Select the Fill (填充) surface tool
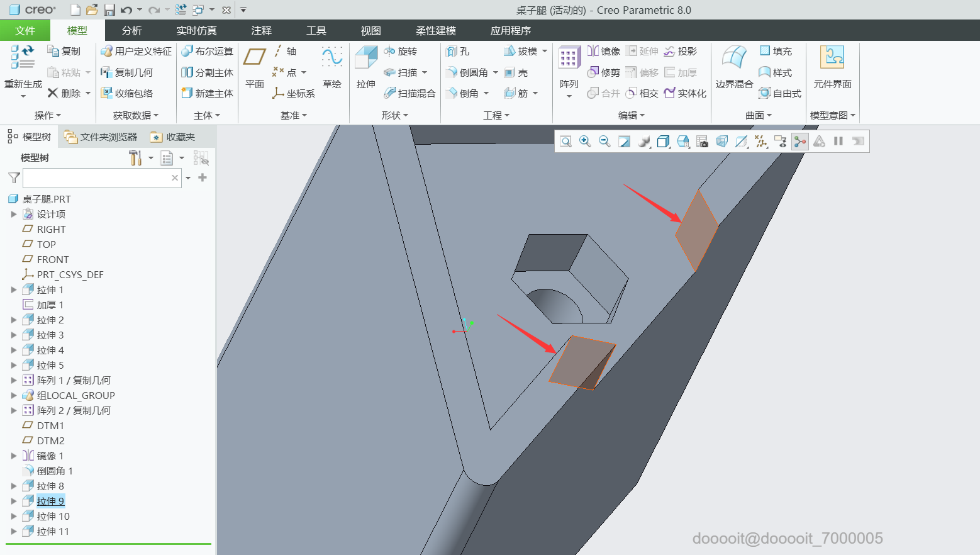The width and height of the screenshot is (980, 555). point(776,51)
